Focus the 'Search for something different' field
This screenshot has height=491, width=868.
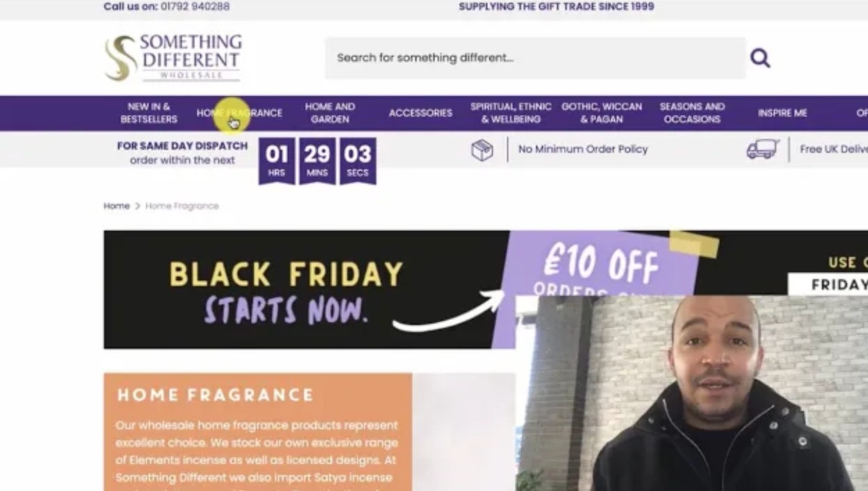[x=535, y=58]
